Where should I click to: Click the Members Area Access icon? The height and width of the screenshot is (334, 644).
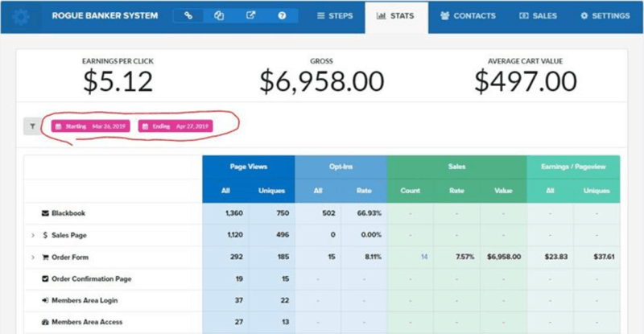coord(45,322)
